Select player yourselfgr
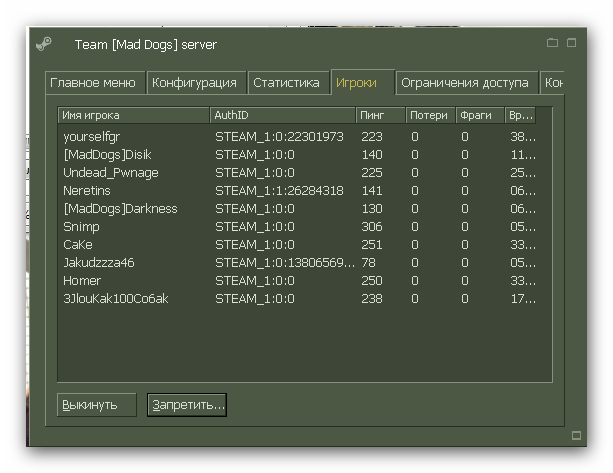613x473 pixels. click(91, 136)
